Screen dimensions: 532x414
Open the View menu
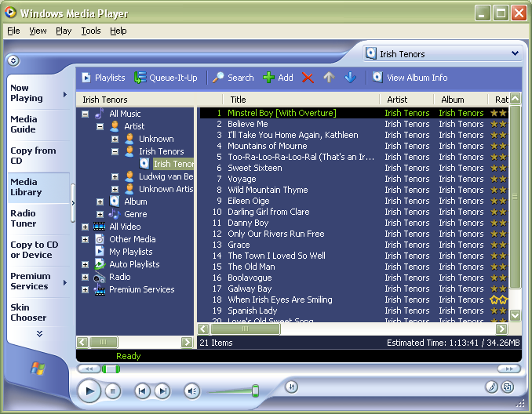[x=38, y=31]
